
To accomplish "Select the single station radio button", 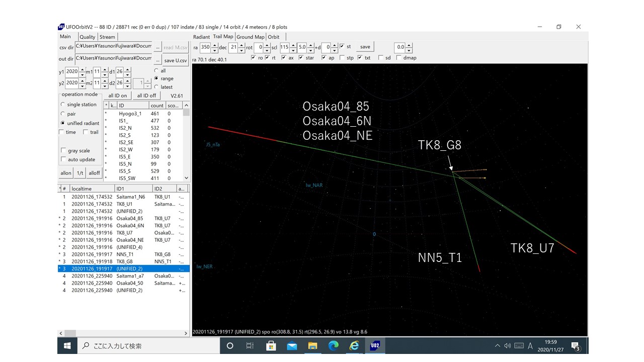I will click(63, 105).
